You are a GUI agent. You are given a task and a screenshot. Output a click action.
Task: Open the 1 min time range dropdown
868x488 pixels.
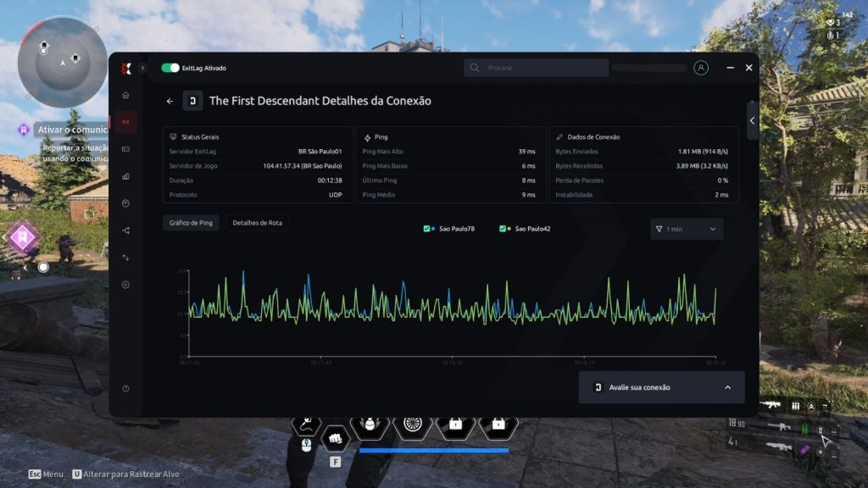pos(687,229)
